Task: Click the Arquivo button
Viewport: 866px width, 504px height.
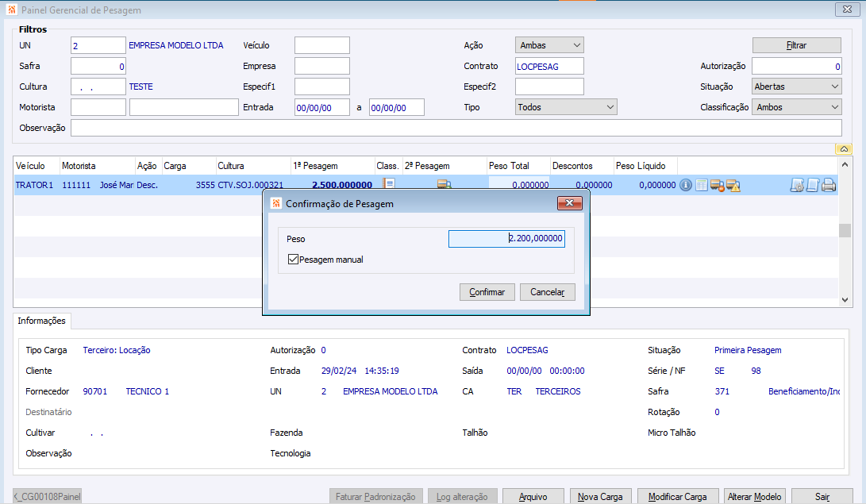Action: coord(533,496)
